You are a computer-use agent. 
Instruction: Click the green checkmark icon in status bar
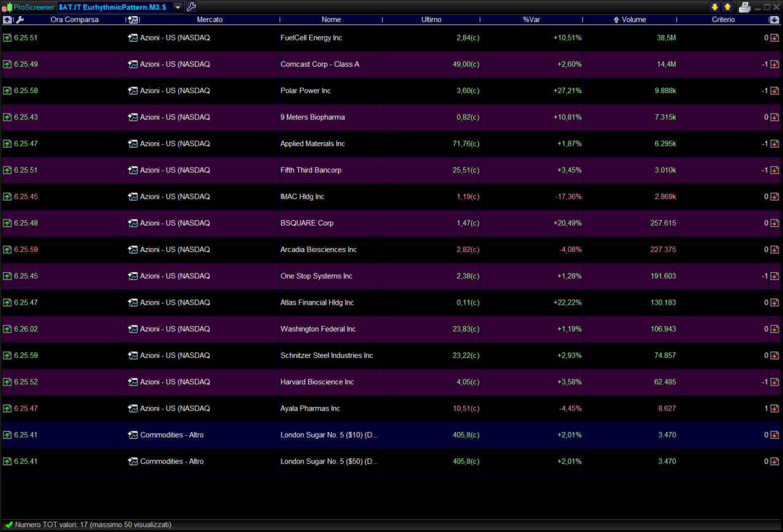point(9,525)
